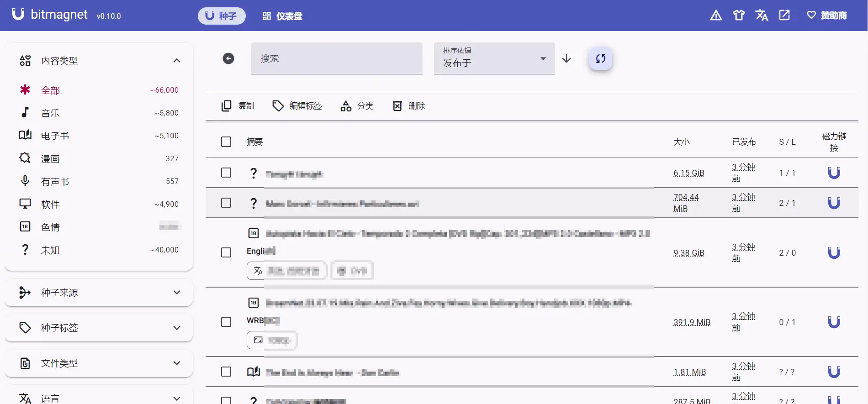This screenshot has width=868, height=404.
Task: Click the magnet link for the 9.38 GiB torrent
Action: point(834,253)
